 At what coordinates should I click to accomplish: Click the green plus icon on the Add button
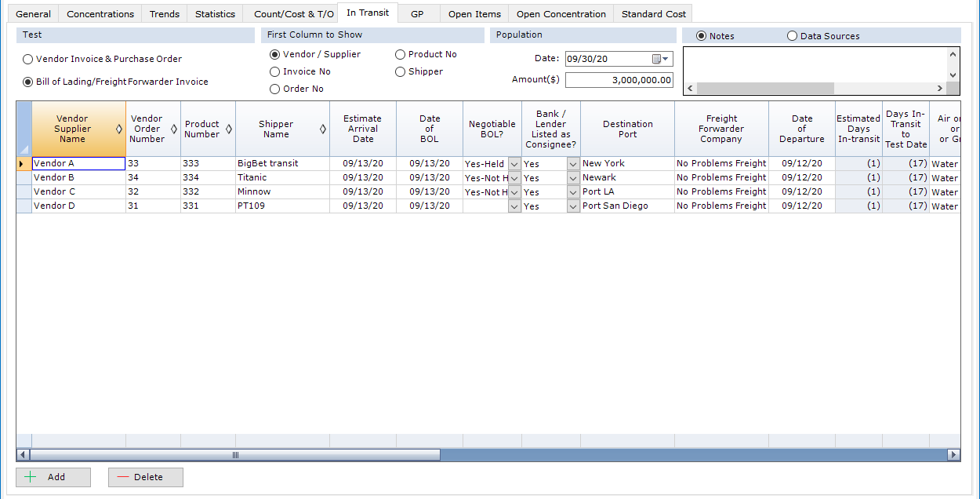pos(30,477)
